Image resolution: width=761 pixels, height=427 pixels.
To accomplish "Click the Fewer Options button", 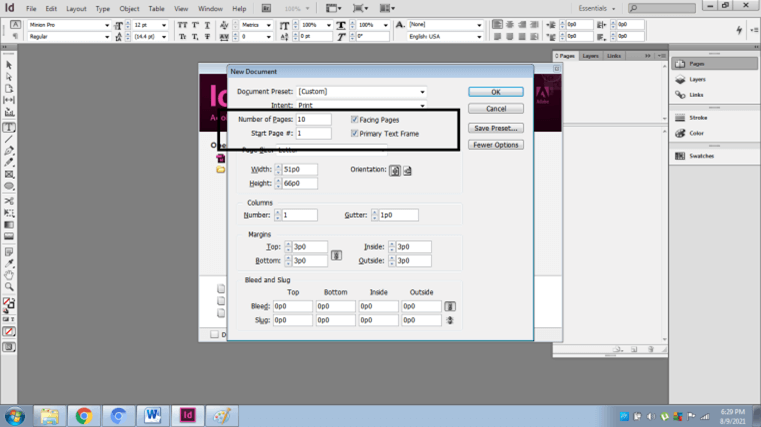I will coord(496,145).
